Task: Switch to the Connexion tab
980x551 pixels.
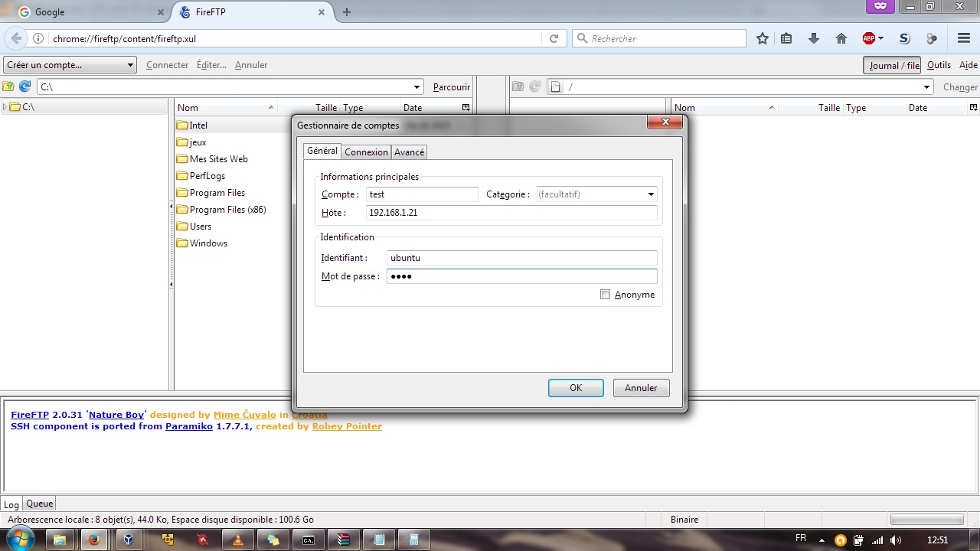Action: 366,152
